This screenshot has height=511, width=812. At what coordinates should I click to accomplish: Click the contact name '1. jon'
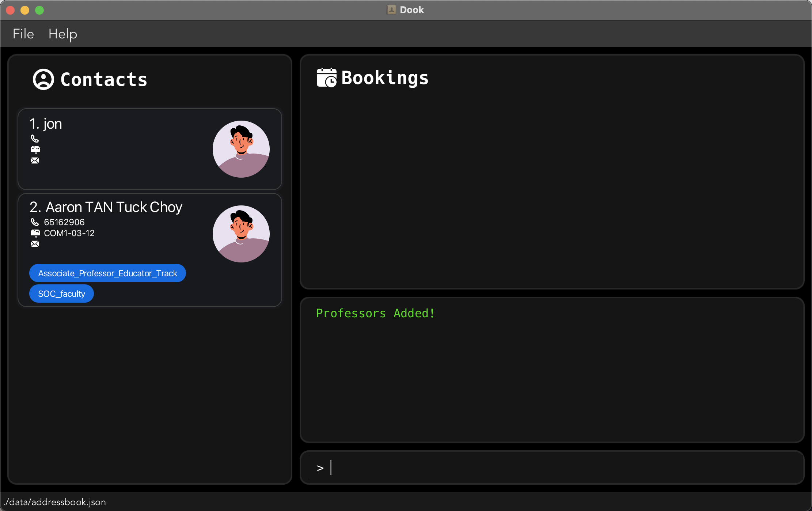click(46, 124)
